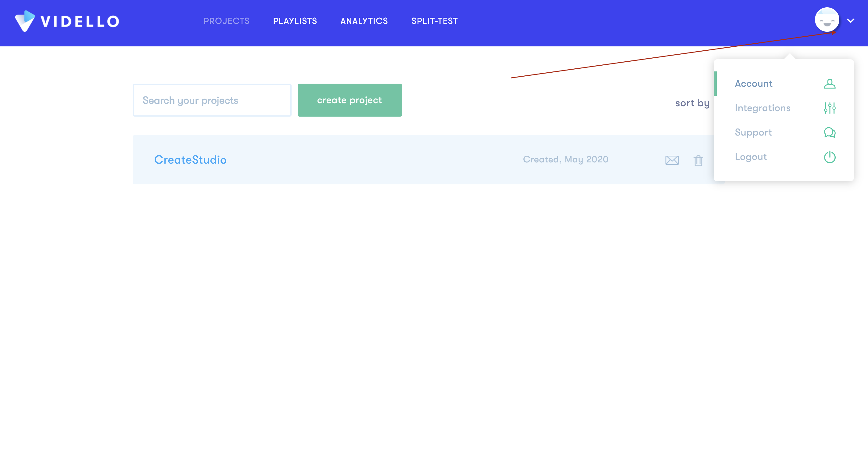
Task: Open the CreateStudio project
Action: pos(190,160)
